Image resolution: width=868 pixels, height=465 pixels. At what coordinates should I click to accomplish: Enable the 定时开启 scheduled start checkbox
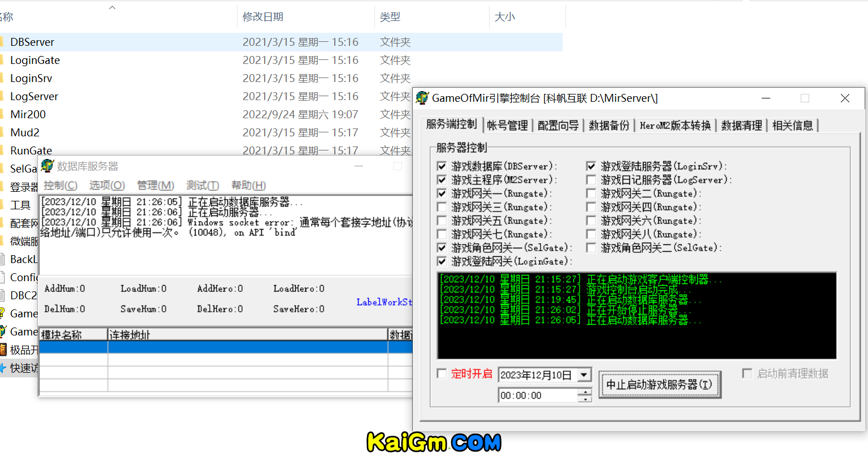coord(442,373)
